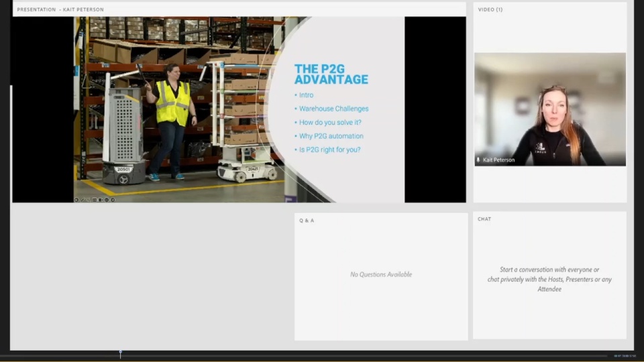This screenshot has height=362, width=644.
Task: Click the 'Is P2G right for you?' bullet
Action: [x=330, y=149]
